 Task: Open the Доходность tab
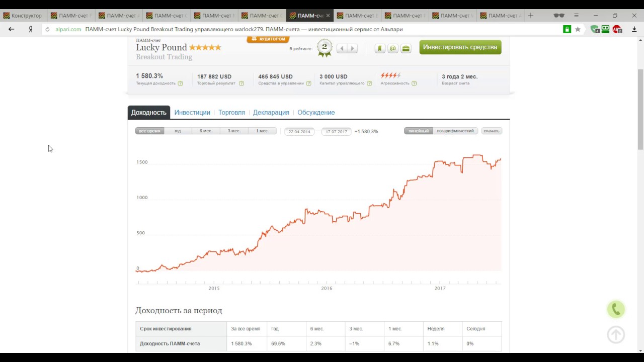[x=149, y=112]
